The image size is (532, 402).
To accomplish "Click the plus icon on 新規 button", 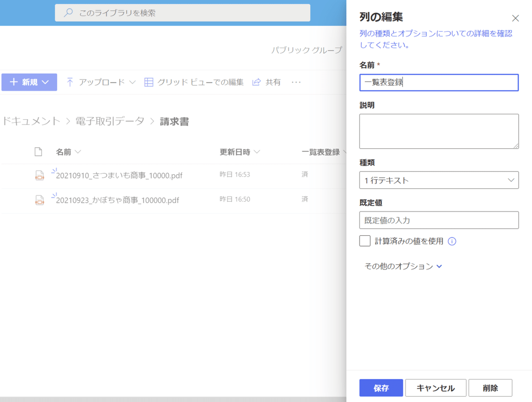I will coord(14,82).
